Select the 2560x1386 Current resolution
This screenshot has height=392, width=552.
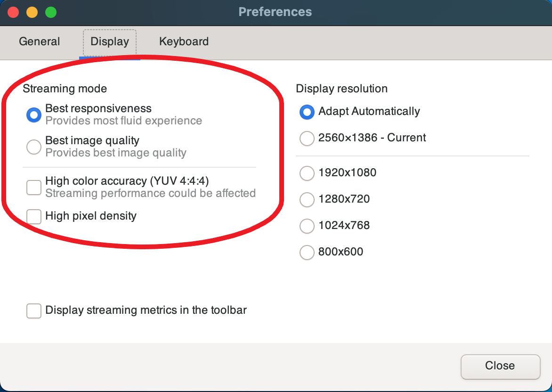(307, 138)
